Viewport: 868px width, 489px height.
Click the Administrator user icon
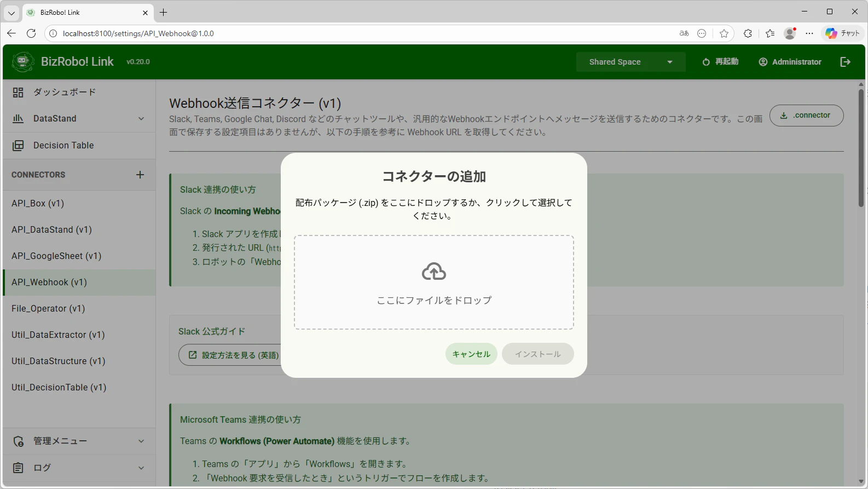[763, 62]
